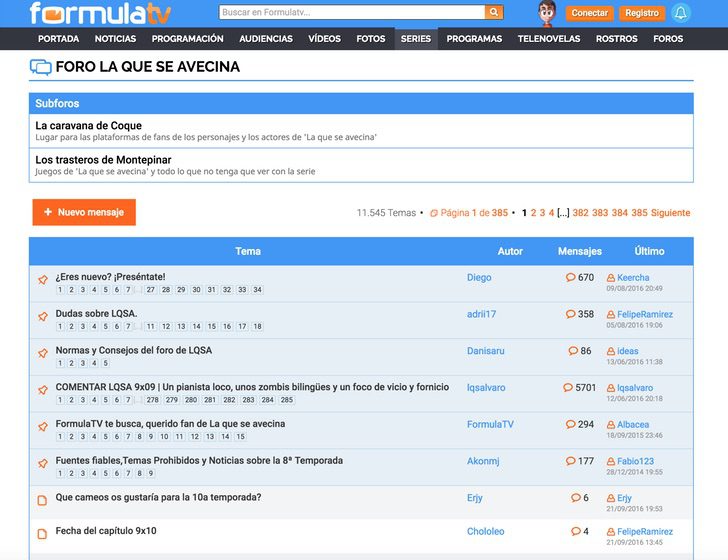Jump to page 385 in pagination
The width and height of the screenshot is (728, 560).
pos(639,213)
